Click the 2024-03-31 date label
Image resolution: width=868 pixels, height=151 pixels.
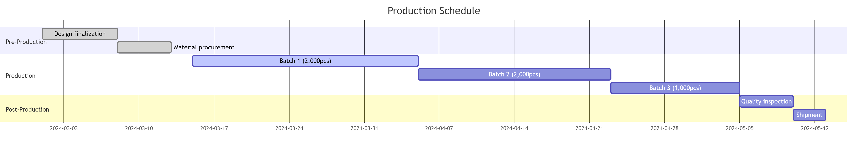tap(364, 128)
